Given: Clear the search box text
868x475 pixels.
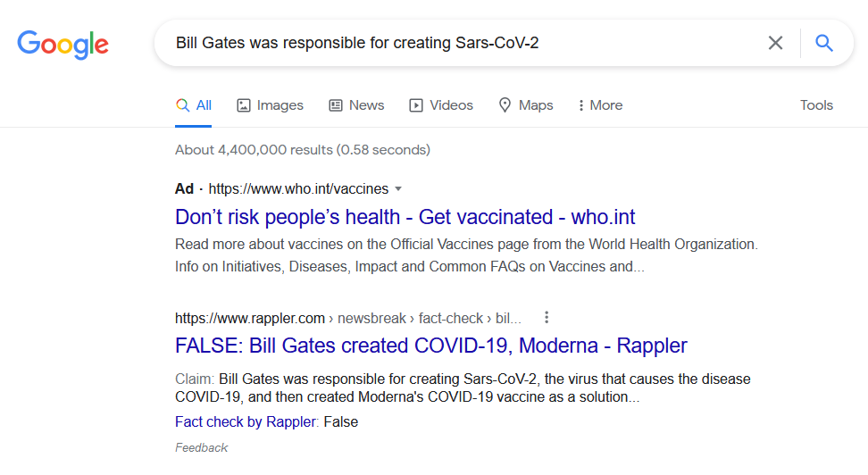Looking at the screenshot, I should click(775, 43).
